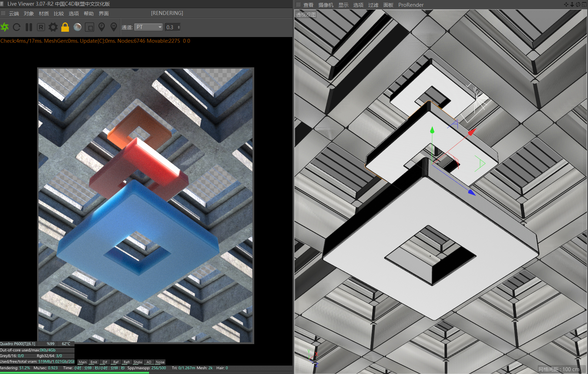Screen dimensions: 588x374
Task: Click the Spp/maxspp 256/500 readout
Action: [x=147, y=368]
